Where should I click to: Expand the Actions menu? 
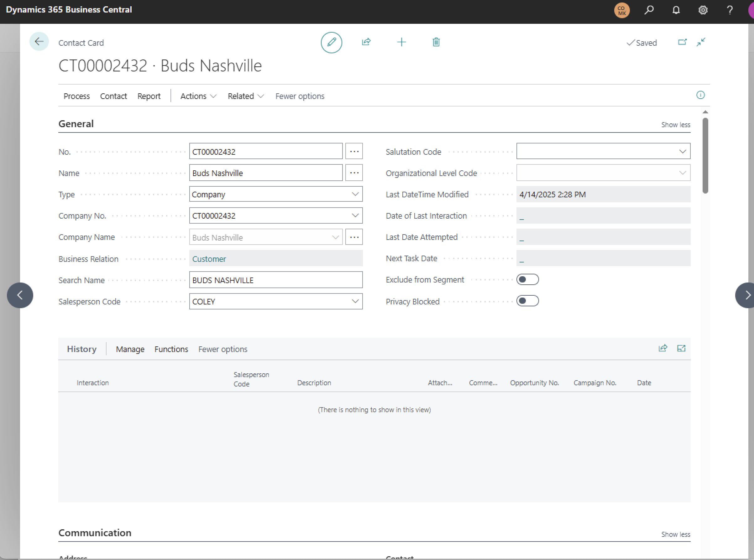pos(198,96)
